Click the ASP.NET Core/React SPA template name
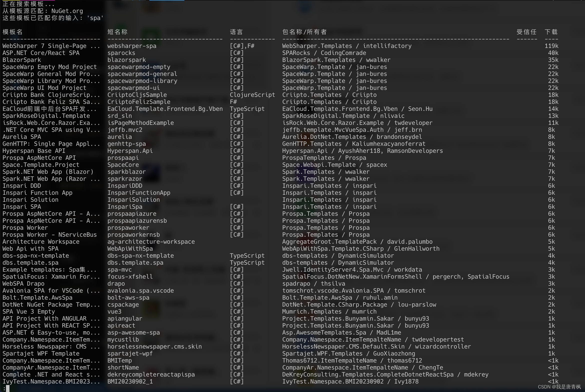585x392 pixels. (41, 53)
